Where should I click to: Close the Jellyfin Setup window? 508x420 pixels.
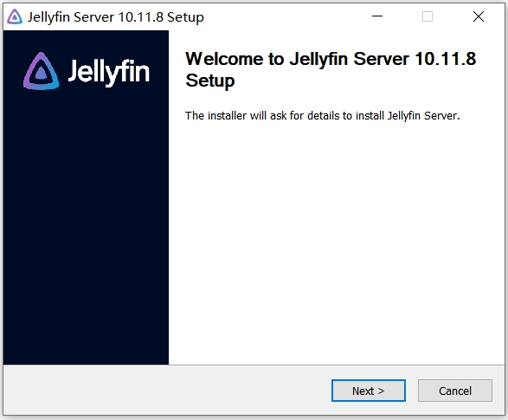click(x=479, y=16)
